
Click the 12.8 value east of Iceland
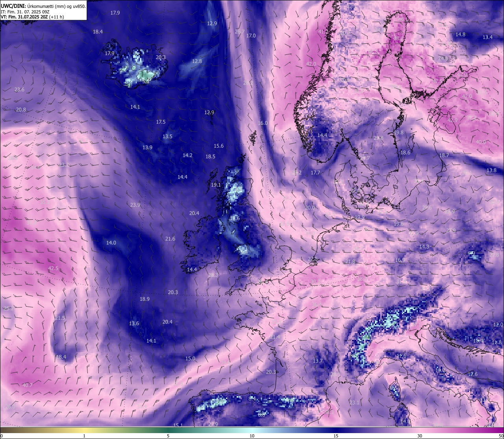pos(197,61)
